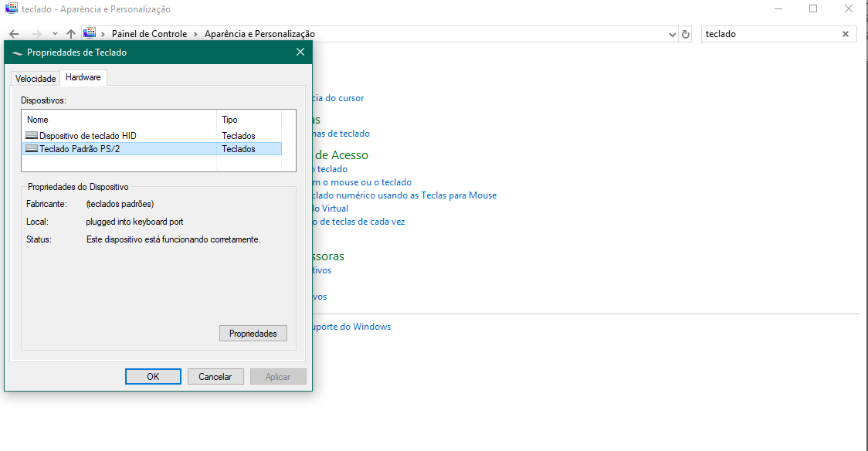The width and height of the screenshot is (868, 451).
Task: Click the '(teclados padrões)' manufacturer text
Action: 120,204
